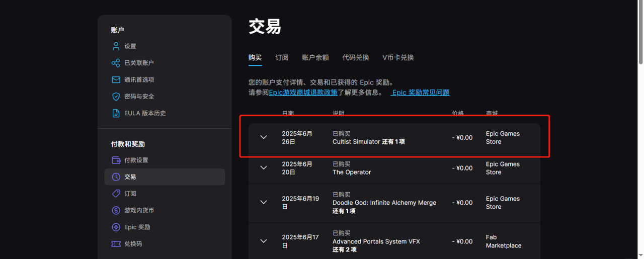
Task: Click the 2025年6月17日 date cell
Action: click(300, 241)
